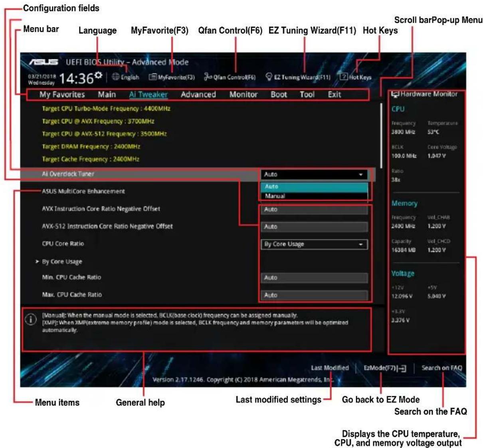The image size is (483, 448).
Task: Click Target CPU @ AVX-512 Frequency : 3500MHz
Action: coord(104,134)
